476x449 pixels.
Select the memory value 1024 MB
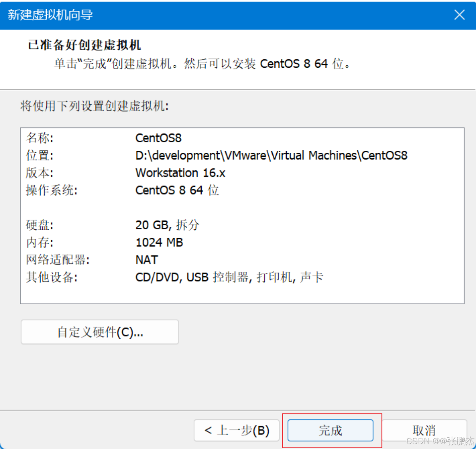(159, 242)
